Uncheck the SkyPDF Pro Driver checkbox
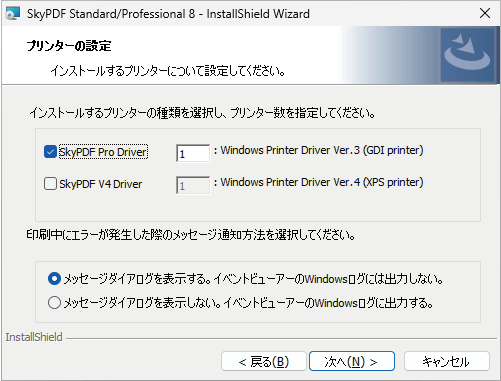501x381 pixels. 50,152
